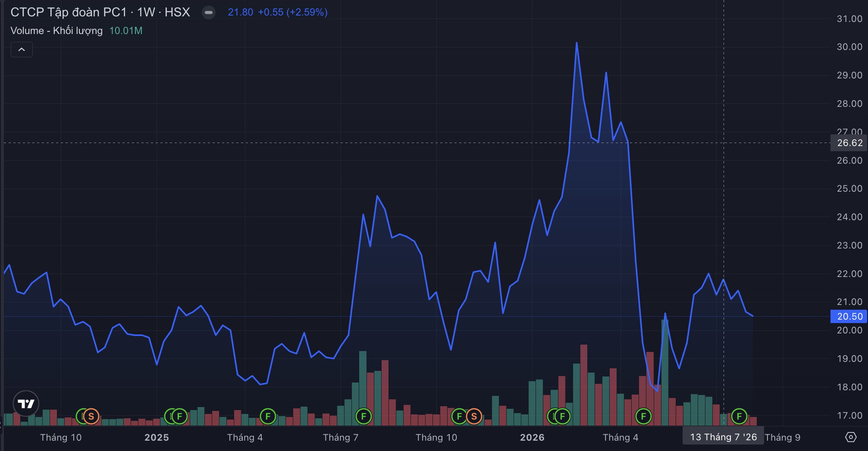Click the 23.00 price scale label
Screen dimensions: 868x451
click(849, 246)
